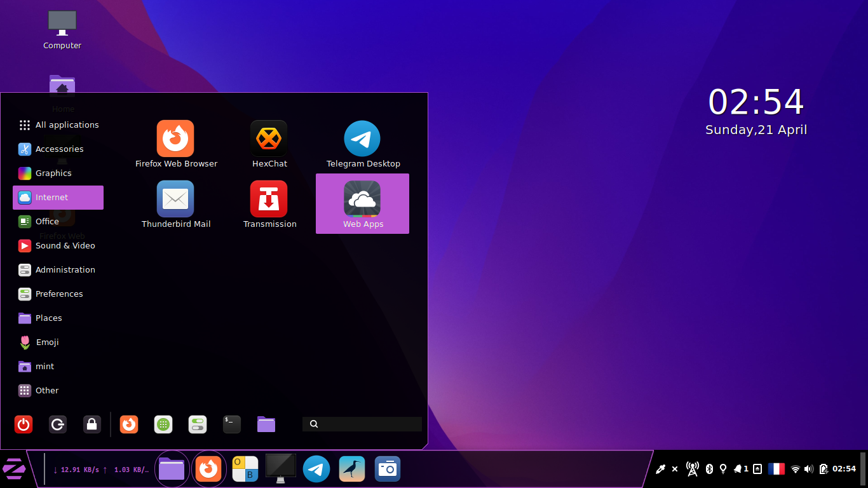Activate the color picker eyedropper in the tray
This screenshot has height=488, width=868.
tap(660, 469)
